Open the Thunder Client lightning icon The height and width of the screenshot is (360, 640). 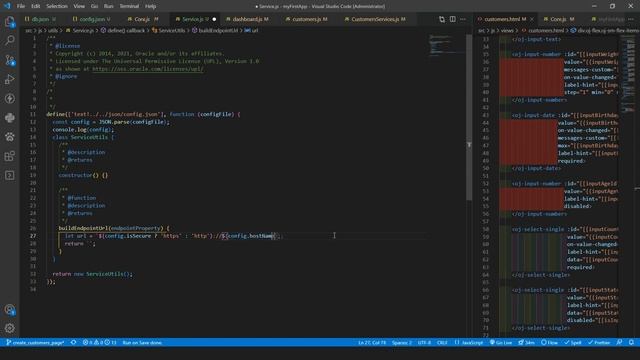(9, 98)
